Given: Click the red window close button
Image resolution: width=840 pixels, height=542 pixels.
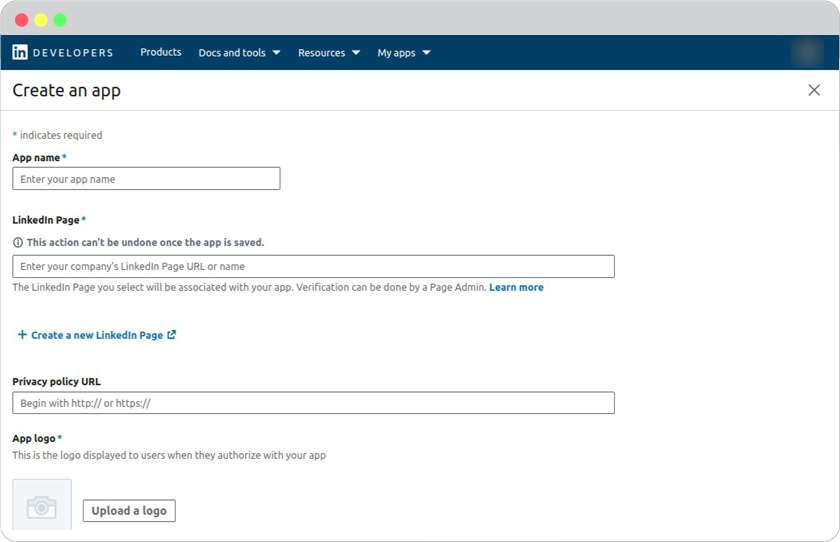Looking at the screenshot, I should point(21,20).
